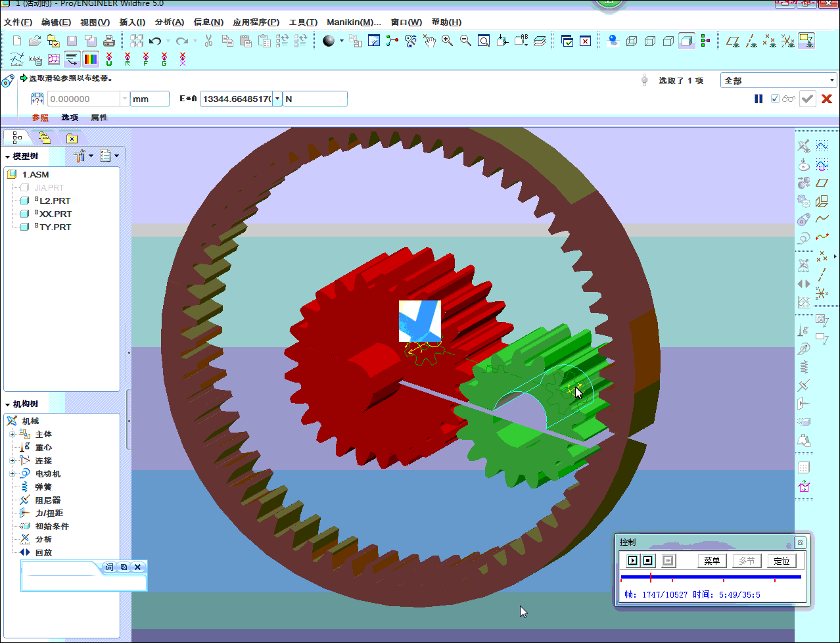This screenshot has height=643, width=840.
Task: Click the scissors cut icon
Action: click(x=209, y=41)
